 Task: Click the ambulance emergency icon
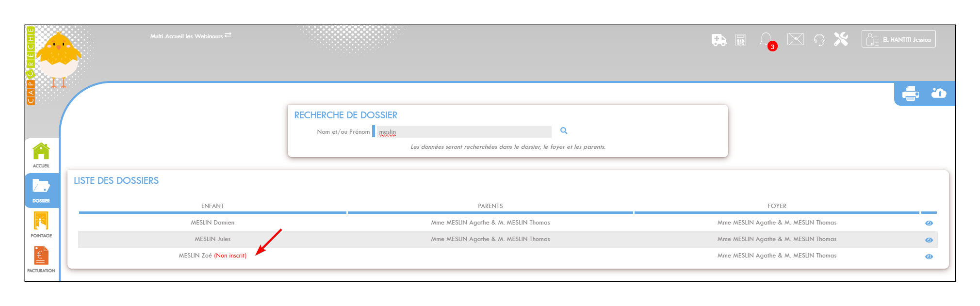tap(719, 40)
